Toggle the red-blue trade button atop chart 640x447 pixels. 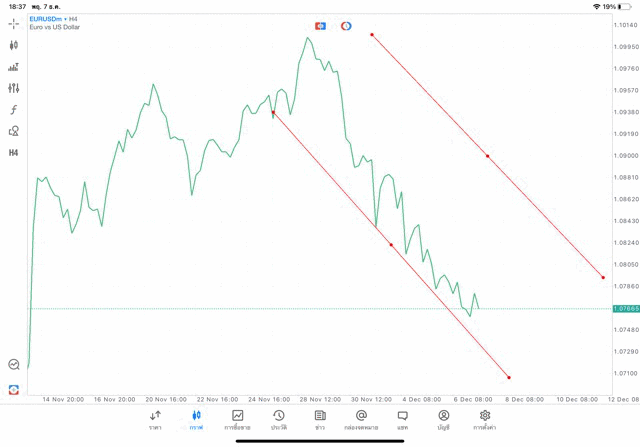(x=319, y=25)
